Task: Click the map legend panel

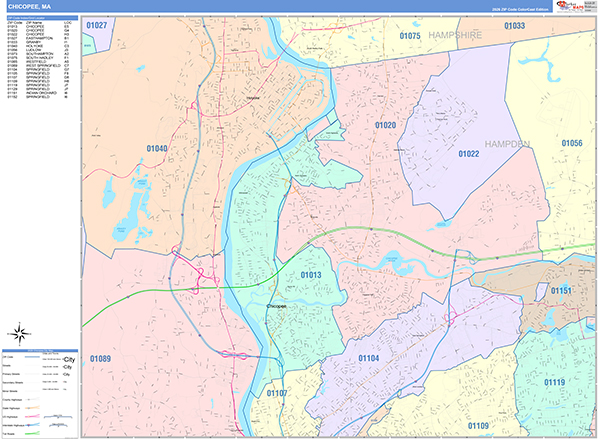Action: [x=40, y=392]
